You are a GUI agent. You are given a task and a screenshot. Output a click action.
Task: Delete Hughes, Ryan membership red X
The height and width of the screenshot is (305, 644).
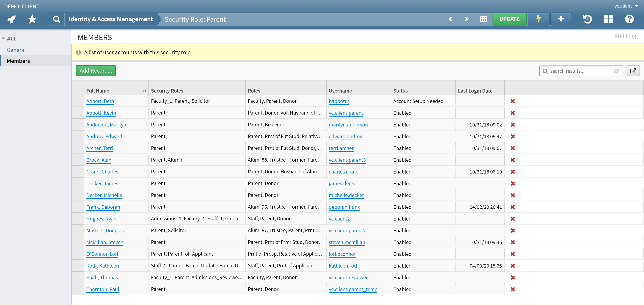512,219
